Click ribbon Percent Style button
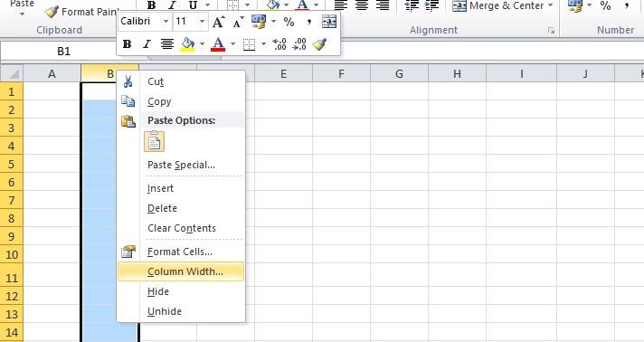The image size is (644, 342). [605, 5]
